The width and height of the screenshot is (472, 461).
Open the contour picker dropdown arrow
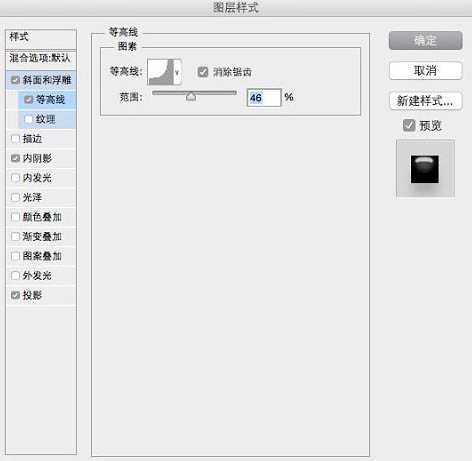click(177, 72)
